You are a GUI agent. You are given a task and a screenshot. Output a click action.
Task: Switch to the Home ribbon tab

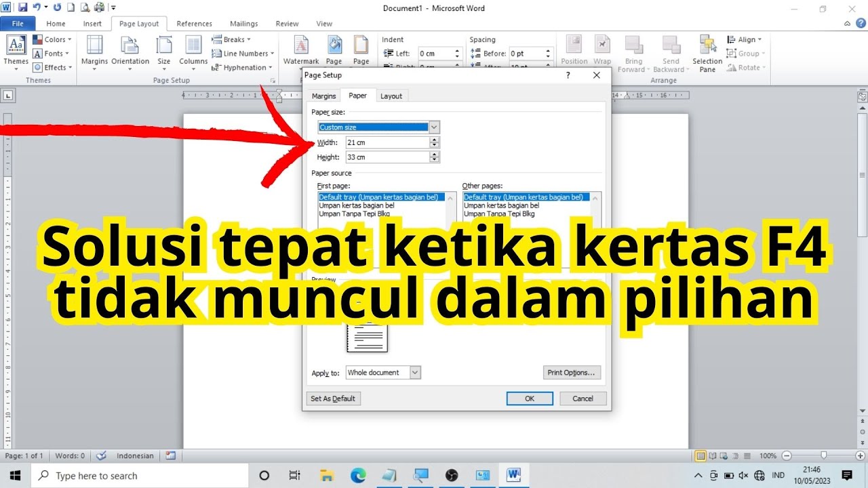[x=56, y=24]
